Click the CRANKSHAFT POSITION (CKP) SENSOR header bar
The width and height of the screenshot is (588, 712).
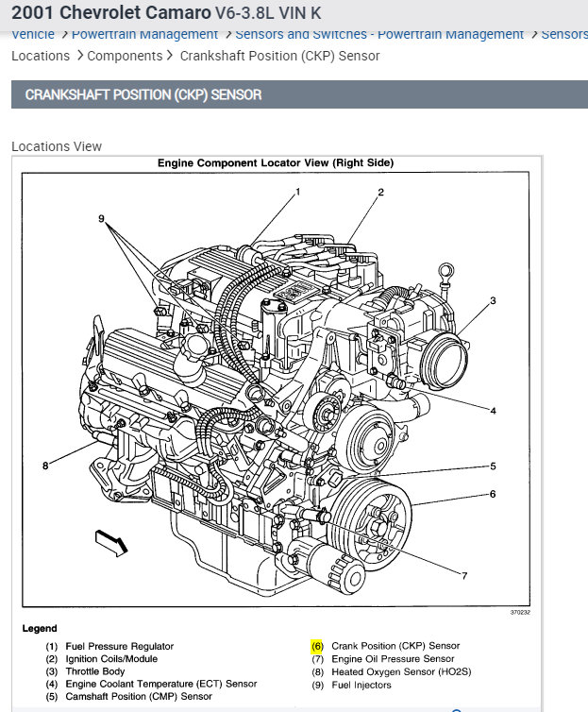[x=299, y=94]
